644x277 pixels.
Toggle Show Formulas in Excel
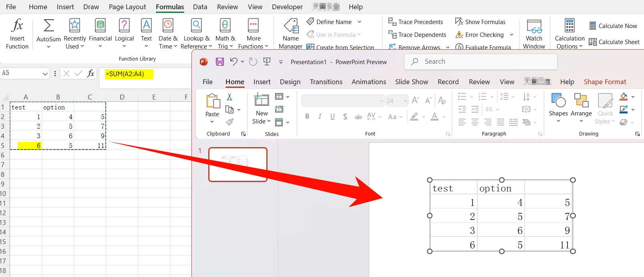[480, 22]
